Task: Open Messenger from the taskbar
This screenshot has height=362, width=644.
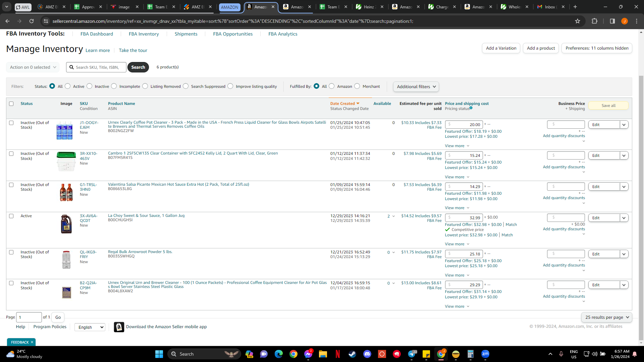Action: [x=308, y=354]
